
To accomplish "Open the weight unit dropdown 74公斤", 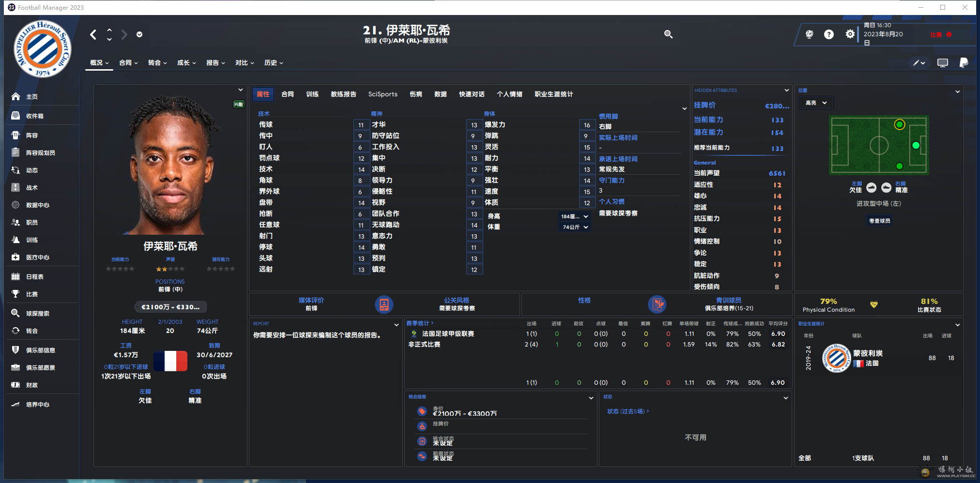I will tap(574, 227).
